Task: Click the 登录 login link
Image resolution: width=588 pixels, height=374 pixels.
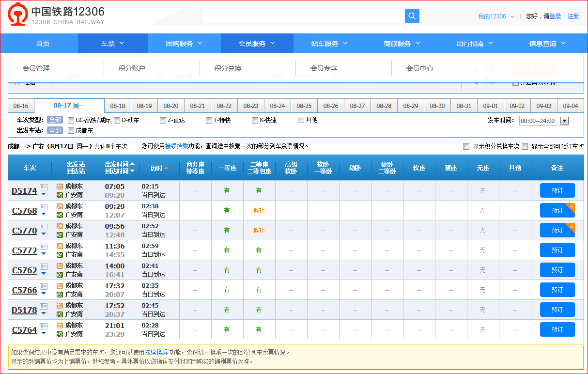Action: (x=555, y=16)
